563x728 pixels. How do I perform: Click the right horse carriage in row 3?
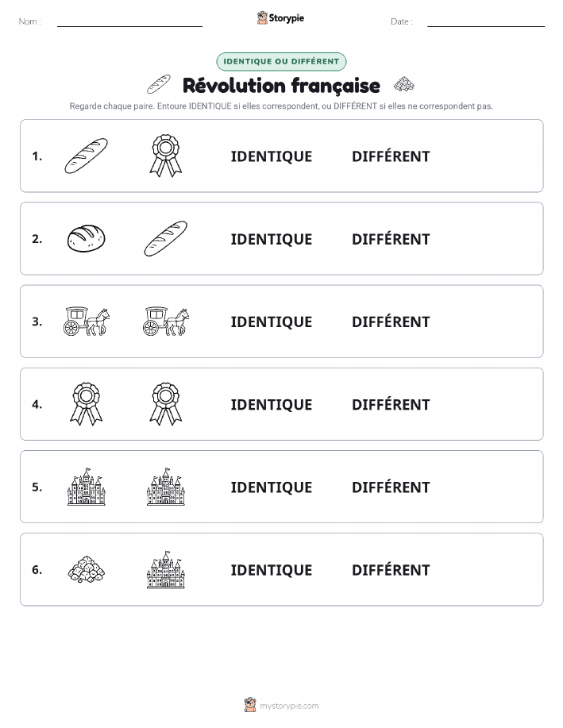click(166, 322)
